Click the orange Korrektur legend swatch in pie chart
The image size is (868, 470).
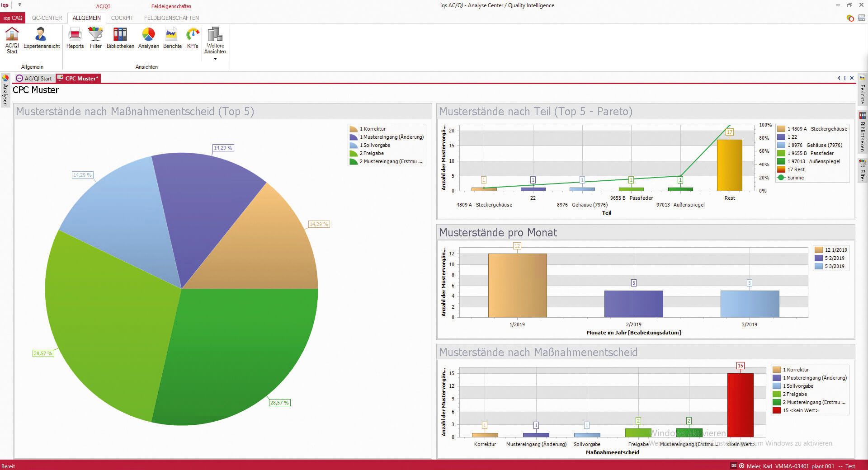click(x=354, y=129)
